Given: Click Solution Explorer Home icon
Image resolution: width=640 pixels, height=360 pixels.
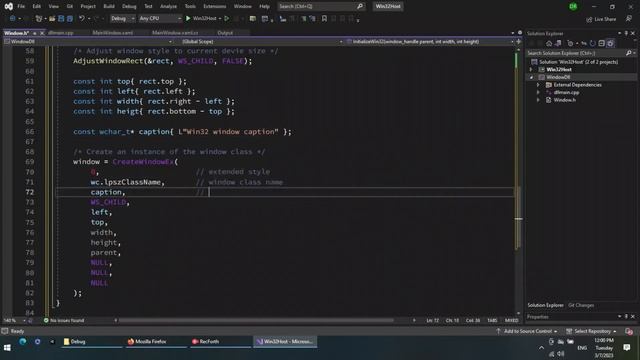Looking at the screenshot, I should pos(549,43).
